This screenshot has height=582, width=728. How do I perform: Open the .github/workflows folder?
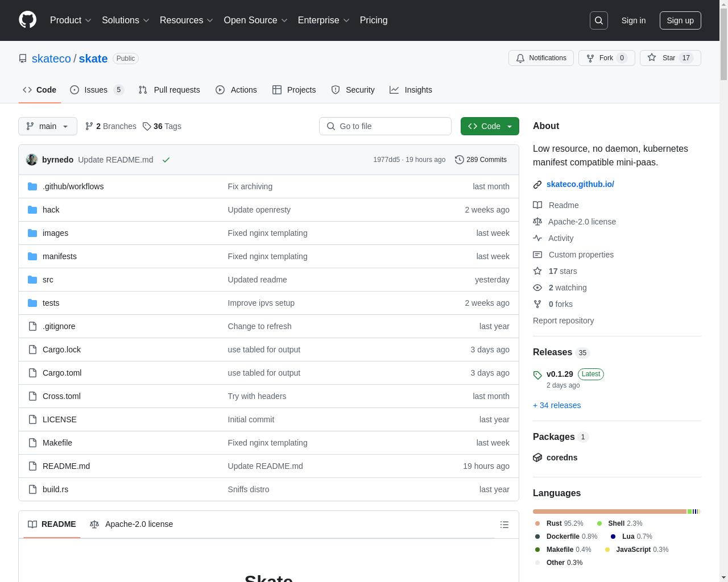(x=73, y=186)
